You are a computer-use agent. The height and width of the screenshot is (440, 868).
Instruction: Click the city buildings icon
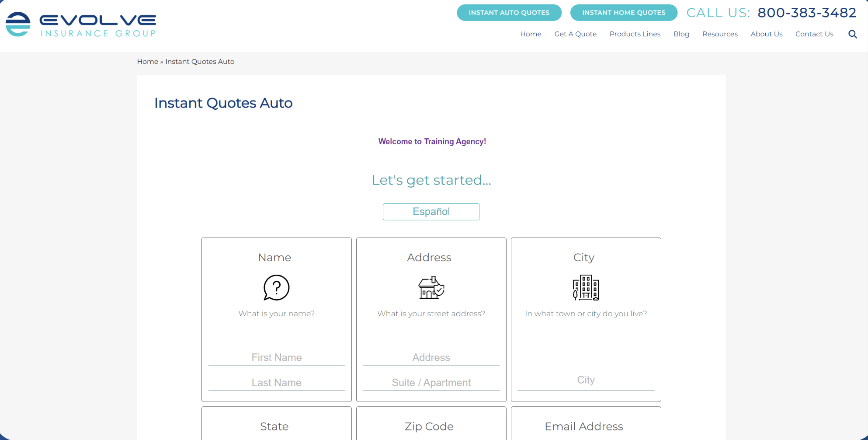click(586, 287)
